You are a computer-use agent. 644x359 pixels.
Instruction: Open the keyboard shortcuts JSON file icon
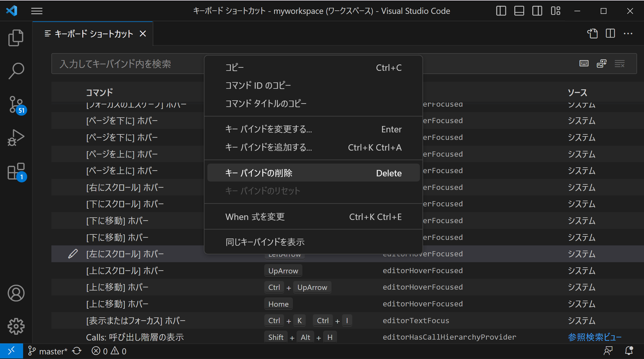coord(592,34)
